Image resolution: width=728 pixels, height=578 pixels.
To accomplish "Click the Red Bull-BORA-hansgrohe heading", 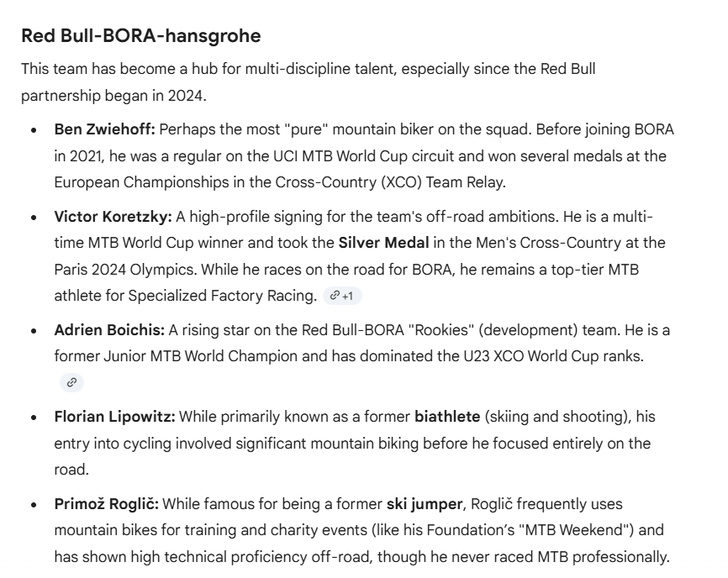I will (140, 36).
